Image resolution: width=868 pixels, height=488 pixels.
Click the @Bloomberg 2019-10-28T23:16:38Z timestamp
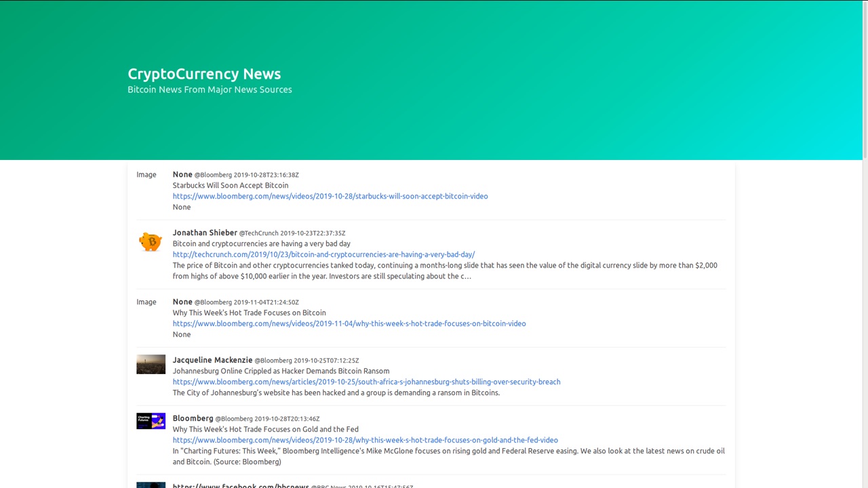pyautogui.click(x=247, y=175)
